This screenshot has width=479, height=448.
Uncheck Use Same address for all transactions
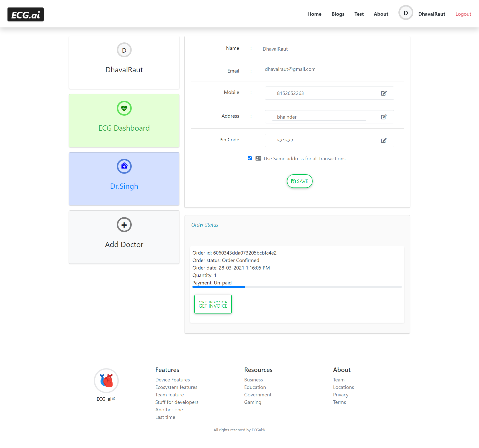(250, 158)
